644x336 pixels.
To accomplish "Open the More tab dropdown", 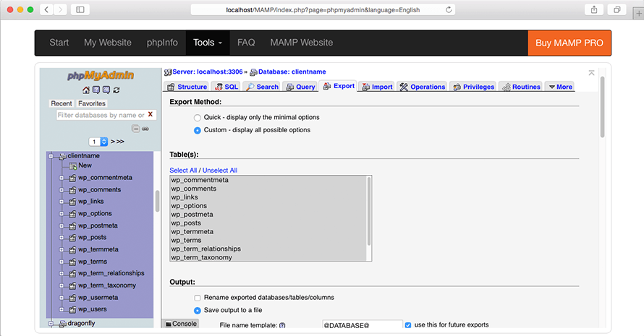I will [560, 87].
